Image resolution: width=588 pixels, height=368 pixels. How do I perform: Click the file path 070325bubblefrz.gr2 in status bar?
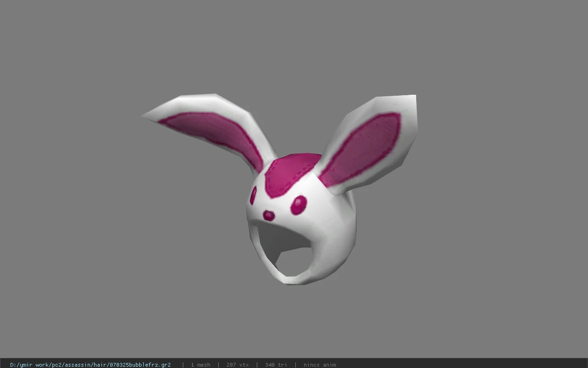(90, 365)
